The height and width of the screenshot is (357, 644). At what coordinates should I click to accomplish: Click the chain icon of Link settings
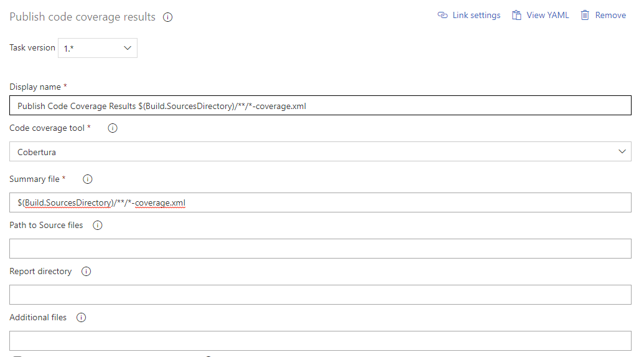[442, 15]
